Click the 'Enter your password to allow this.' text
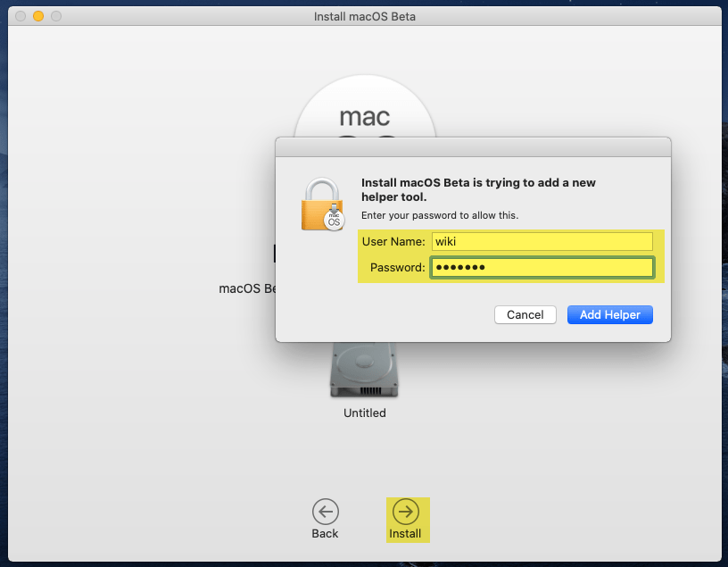 point(440,215)
